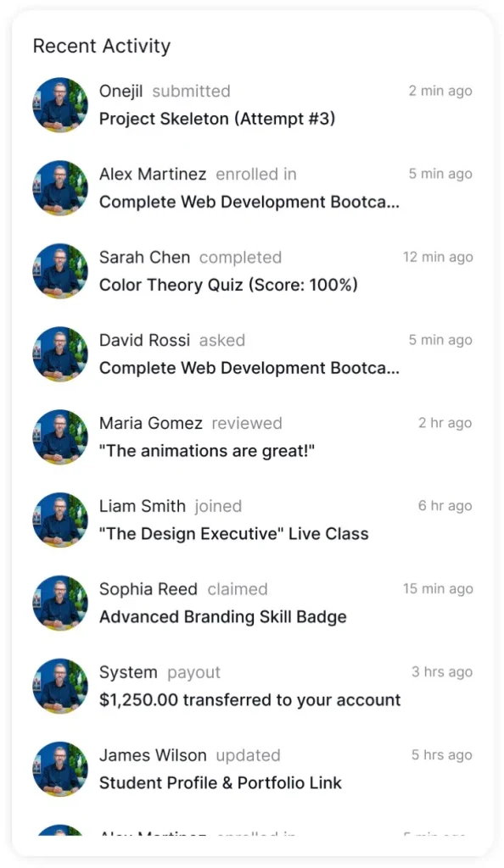Click the name Liam Smith
Screen dimensions: 504x868
pyautogui.click(x=143, y=507)
